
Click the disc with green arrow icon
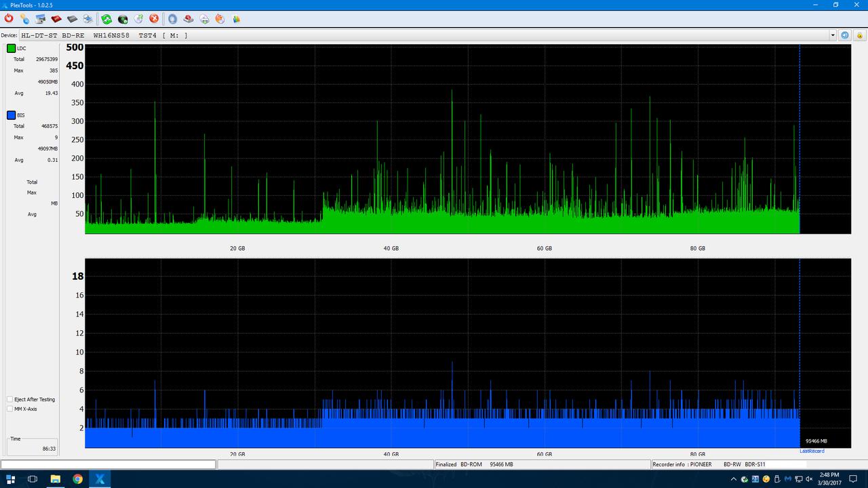pos(138,19)
